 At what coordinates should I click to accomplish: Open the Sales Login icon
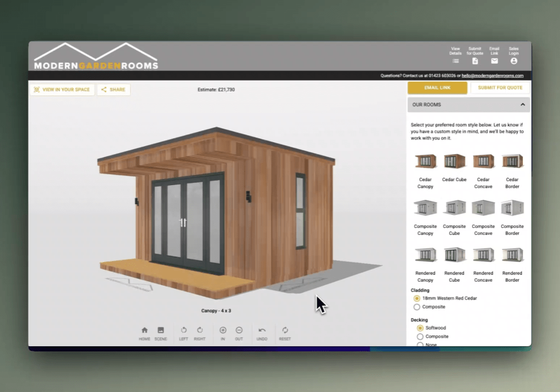514,61
